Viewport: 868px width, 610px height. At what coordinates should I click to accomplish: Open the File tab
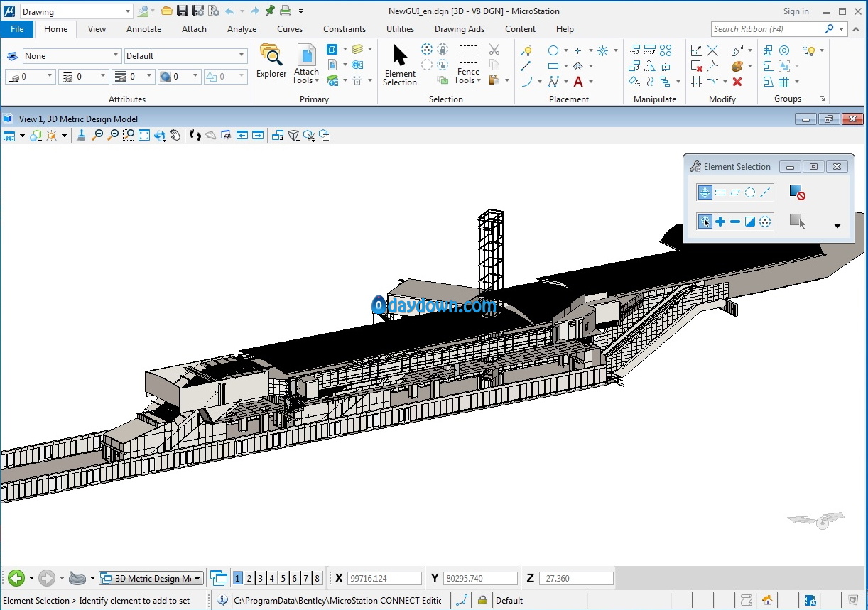[17, 29]
